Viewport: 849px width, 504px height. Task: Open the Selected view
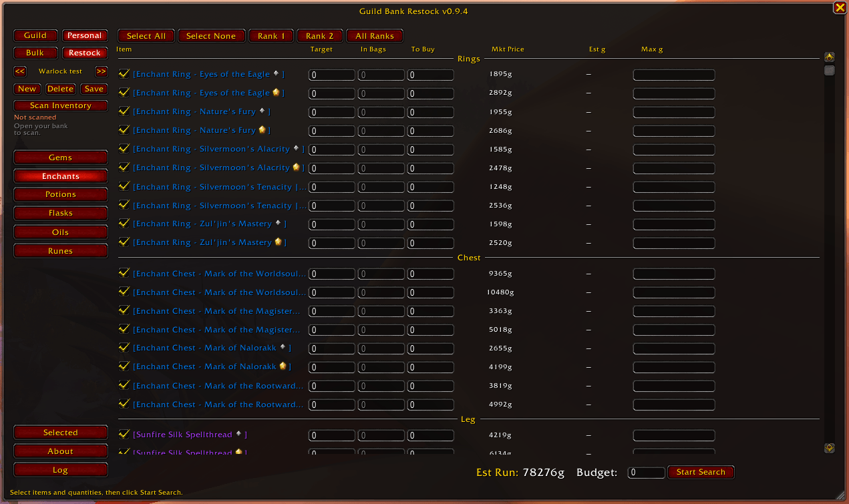tap(61, 433)
